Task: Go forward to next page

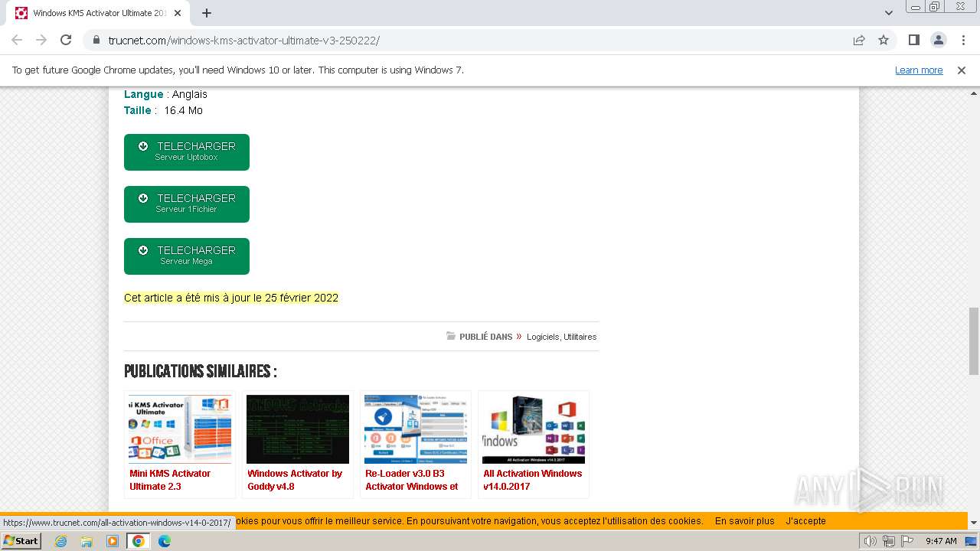Action: (x=41, y=40)
